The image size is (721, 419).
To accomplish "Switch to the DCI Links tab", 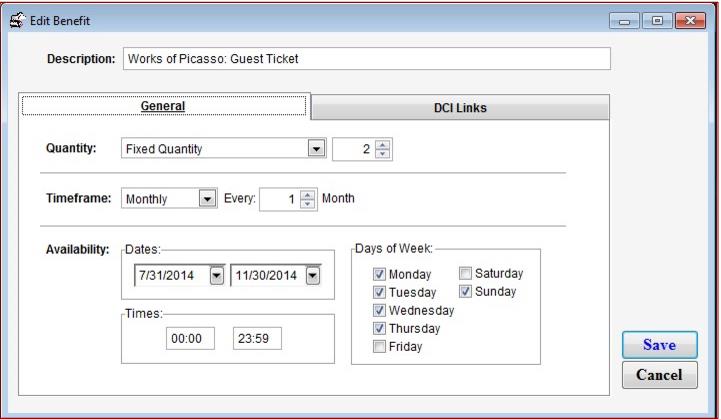I will 459,108.
